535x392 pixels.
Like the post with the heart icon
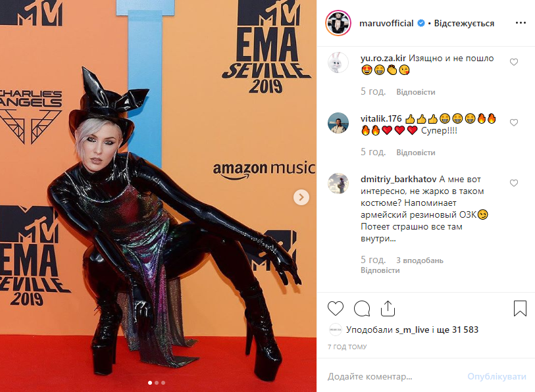click(x=336, y=308)
